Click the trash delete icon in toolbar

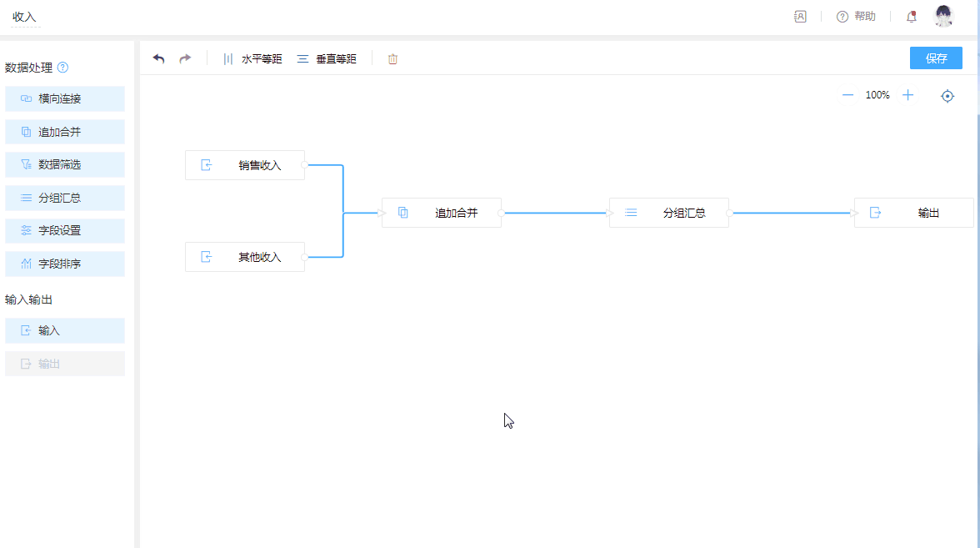pyautogui.click(x=392, y=59)
